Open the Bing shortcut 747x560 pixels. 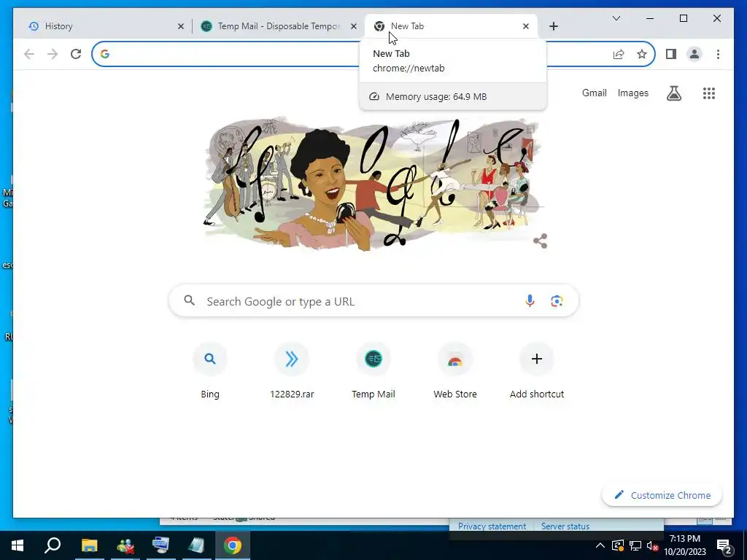[210, 371]
